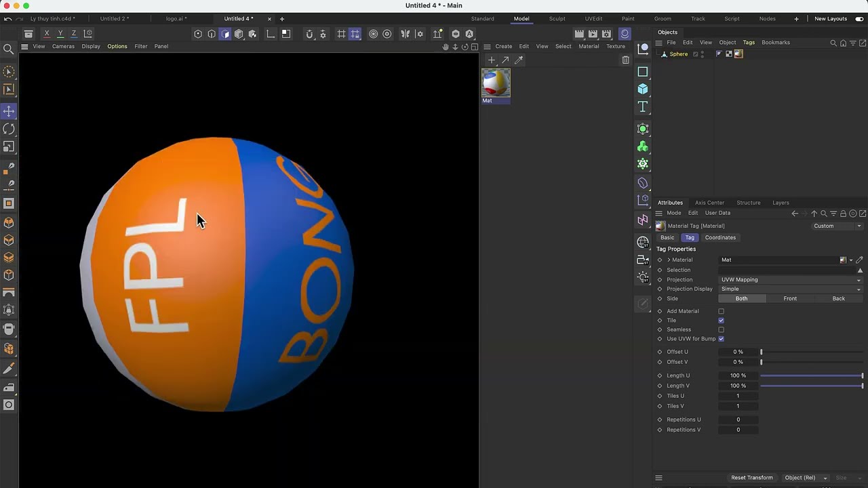Open the Axis Center tab

pos(709,203)
